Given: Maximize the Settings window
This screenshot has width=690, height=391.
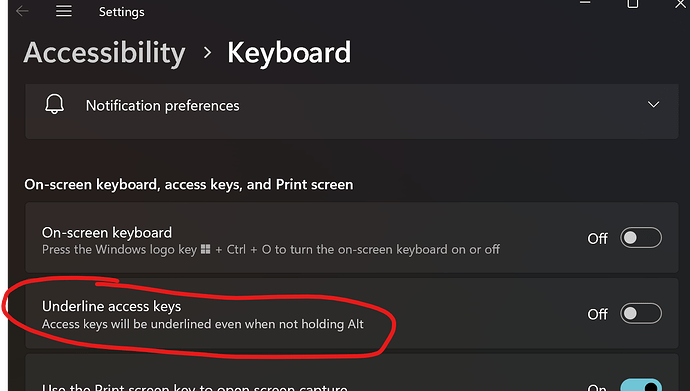Looking at the screenshot, I should click(x=633, y=4).
